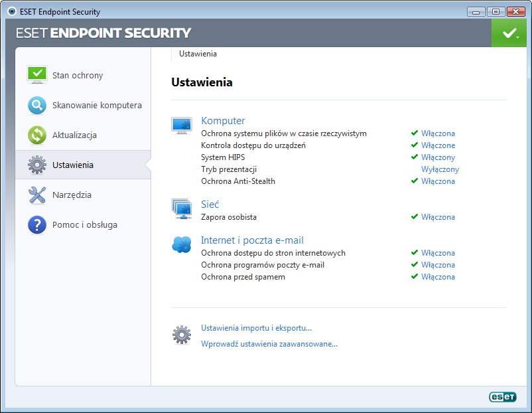
Task: Open the green protection status checkmark dropdown
Action: [x=509, y=33]
